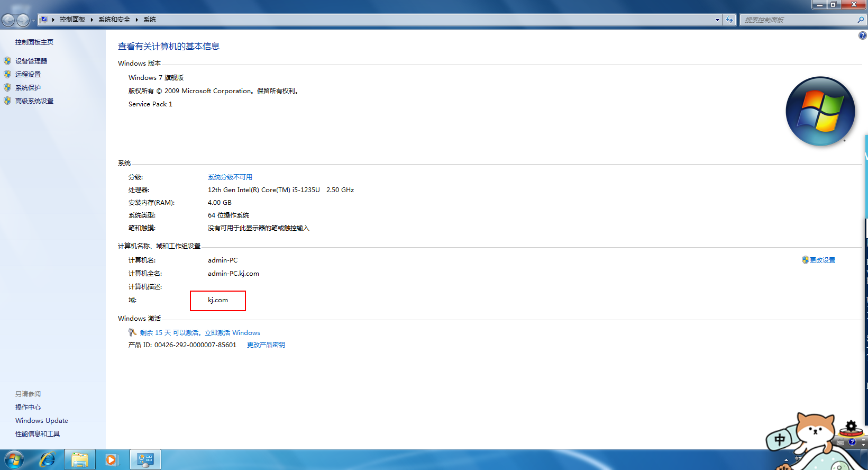Click the Control Panel icon in address bar
Screen dimensions: 868x470
pos(44,20)
